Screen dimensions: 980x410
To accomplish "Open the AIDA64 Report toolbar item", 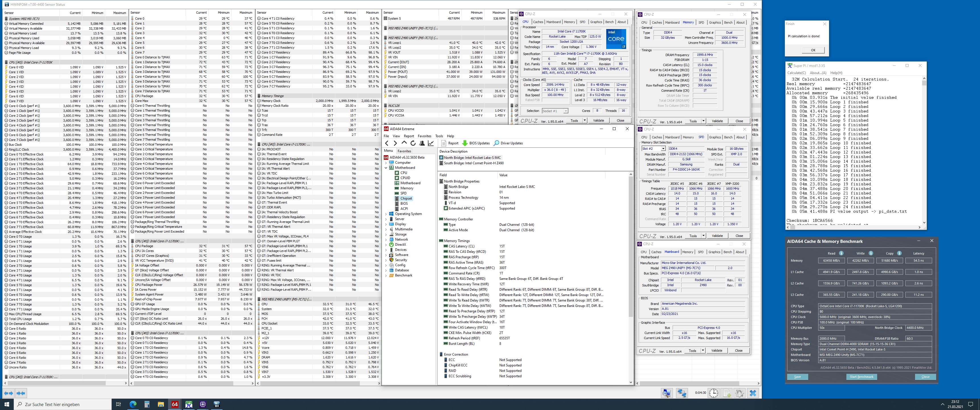I will [450, 143].
